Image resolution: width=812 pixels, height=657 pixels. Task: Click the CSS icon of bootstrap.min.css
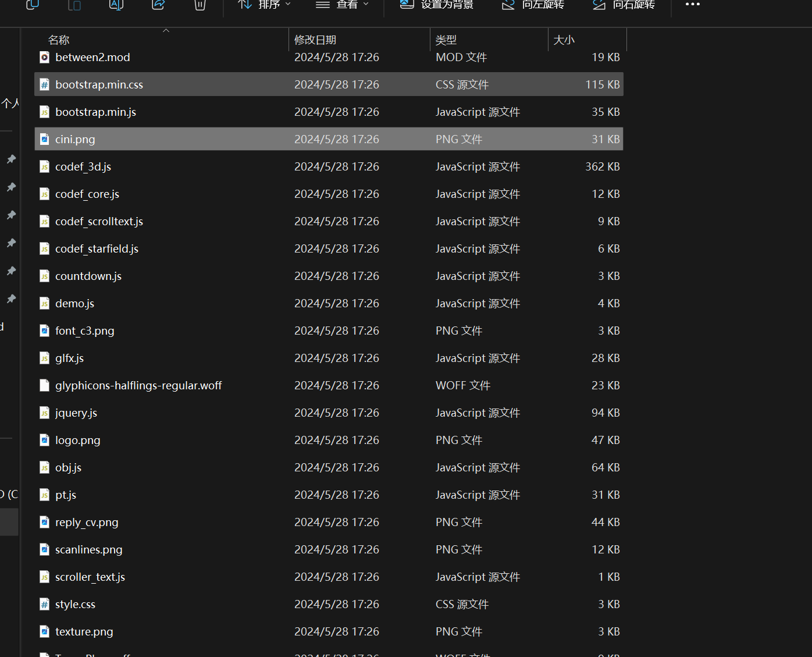tap(44, 84)
